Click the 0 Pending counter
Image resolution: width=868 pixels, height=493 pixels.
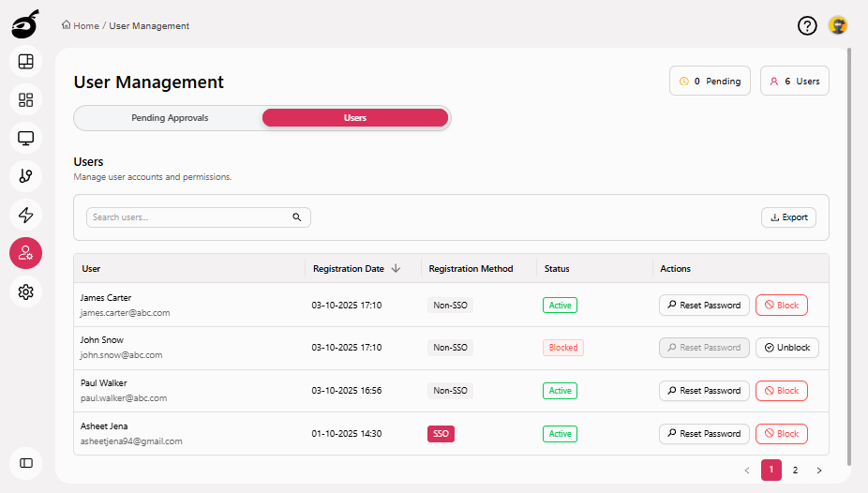coord(710,81)
